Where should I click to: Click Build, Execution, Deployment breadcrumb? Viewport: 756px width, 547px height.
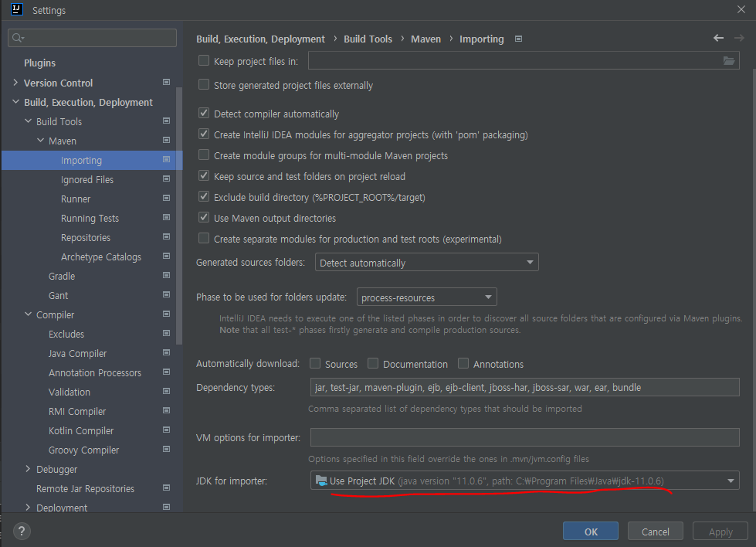pos(260,39)
